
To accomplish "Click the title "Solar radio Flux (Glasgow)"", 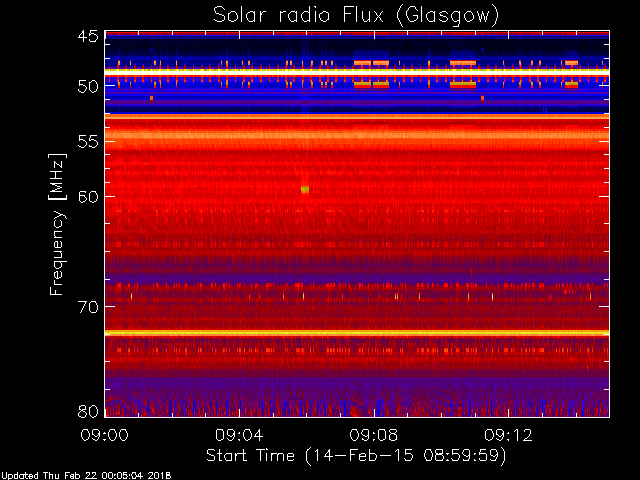I will (356, 16).
